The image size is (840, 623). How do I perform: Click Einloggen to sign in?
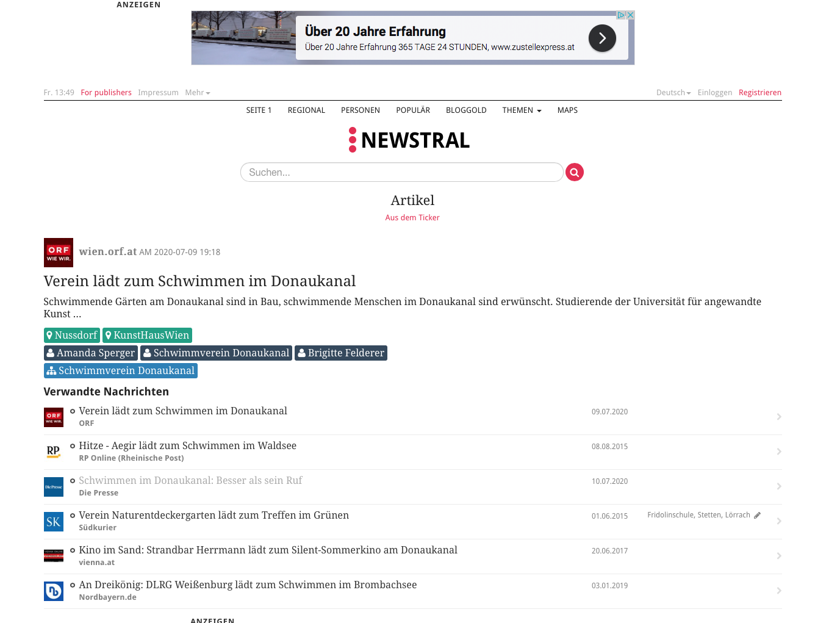(715, 93)
